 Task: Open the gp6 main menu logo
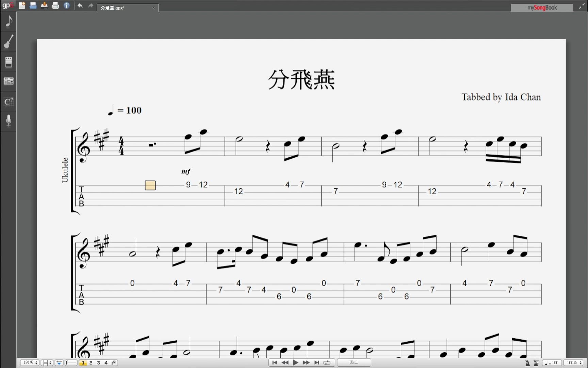[x=7, y=5]
